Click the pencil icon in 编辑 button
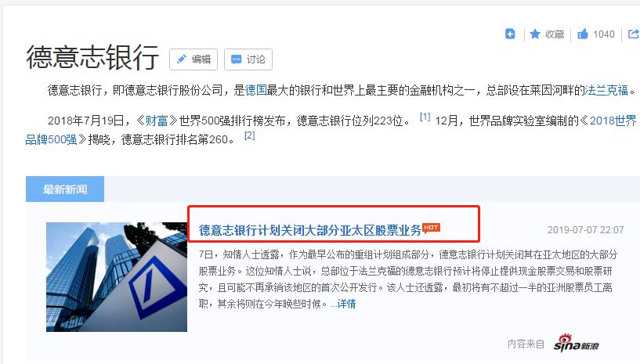The image size is (640, 364). pyautogui.click(x=182, y=59)
